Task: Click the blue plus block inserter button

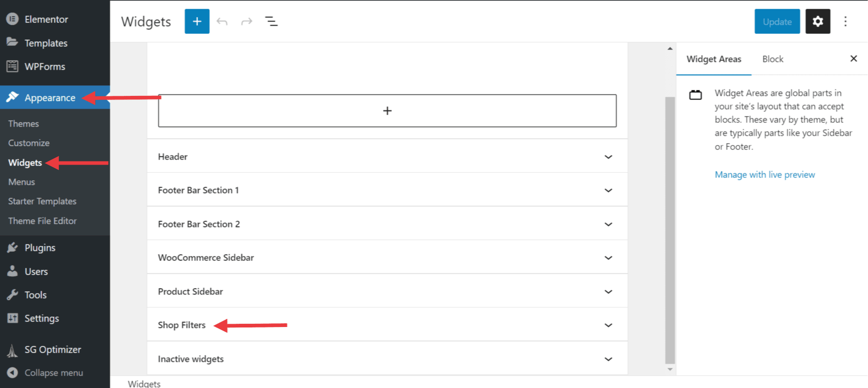Action: pyautogui.click(x=197, y=22)
